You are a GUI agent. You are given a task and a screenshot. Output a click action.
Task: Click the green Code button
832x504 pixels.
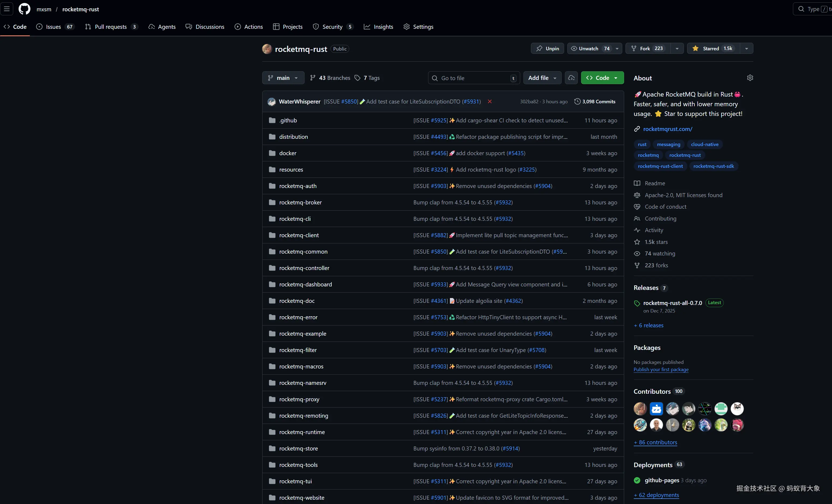(x=602, y=78)
